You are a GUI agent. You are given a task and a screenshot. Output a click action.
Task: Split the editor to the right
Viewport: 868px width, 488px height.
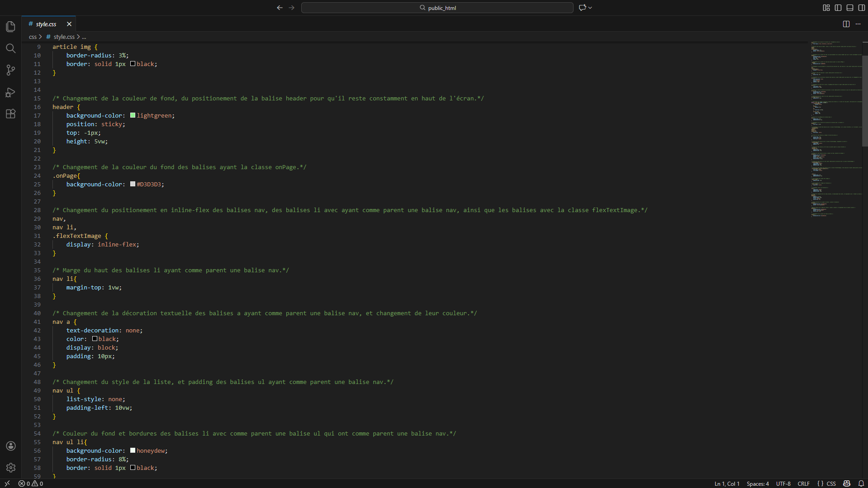[x=846, y=24]
